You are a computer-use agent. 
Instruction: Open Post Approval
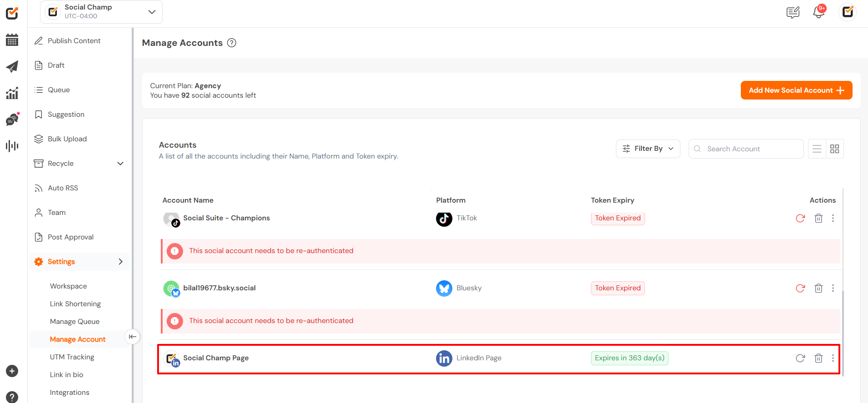pos(70,237)
